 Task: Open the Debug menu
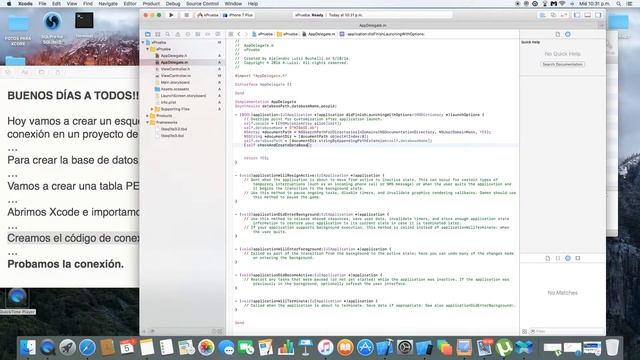click(173, 4)
